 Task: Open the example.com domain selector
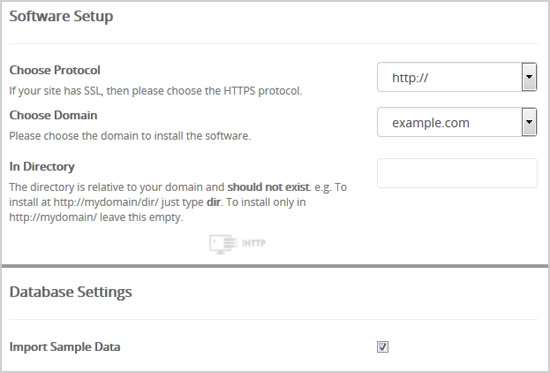(457, 122)
